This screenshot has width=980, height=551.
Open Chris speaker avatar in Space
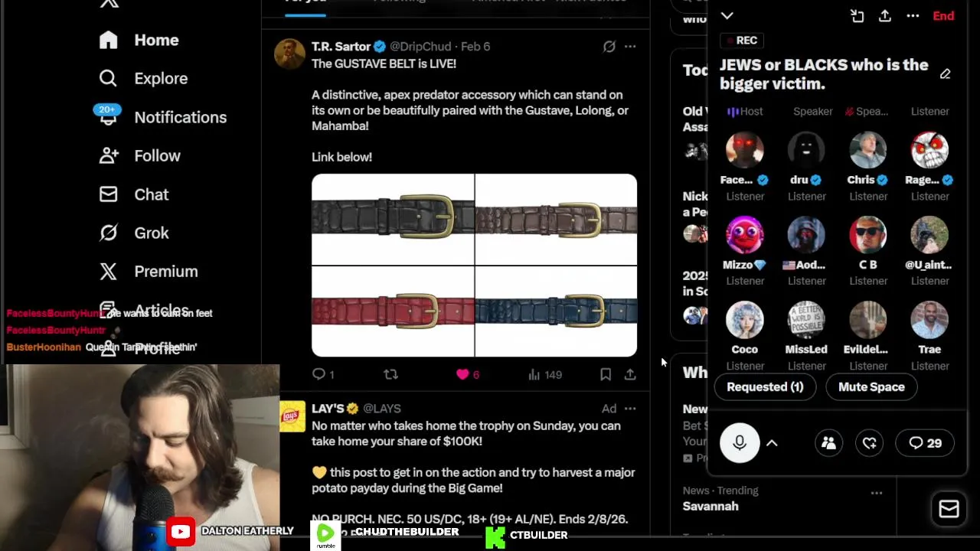pyautogui.click(x=868, y=150)
